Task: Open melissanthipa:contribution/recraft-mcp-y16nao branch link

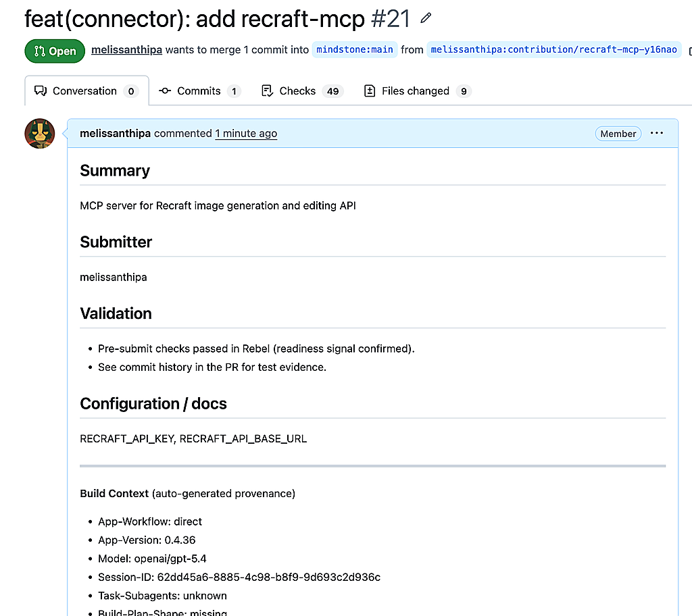Action: pos(554,50)
